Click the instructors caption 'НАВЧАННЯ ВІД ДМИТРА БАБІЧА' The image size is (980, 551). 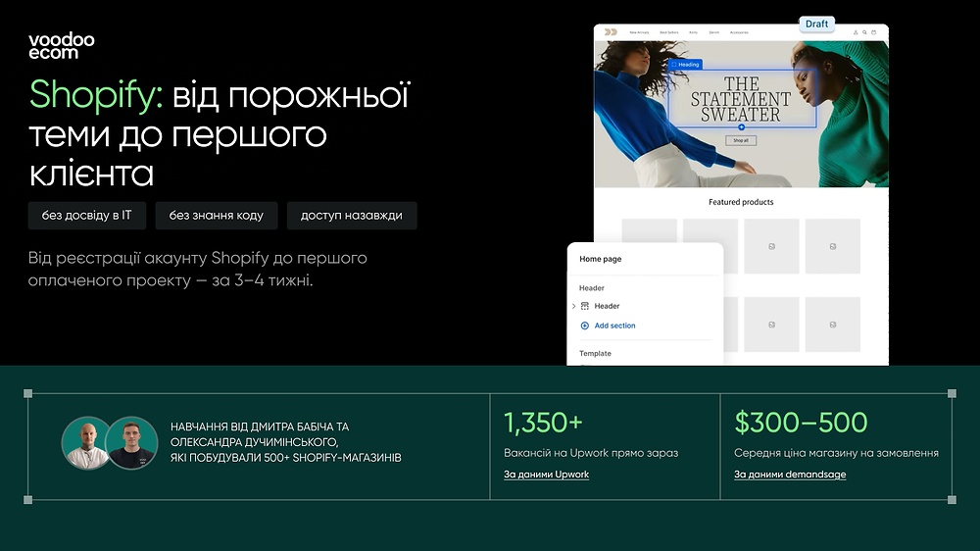[x=285, y=442]
